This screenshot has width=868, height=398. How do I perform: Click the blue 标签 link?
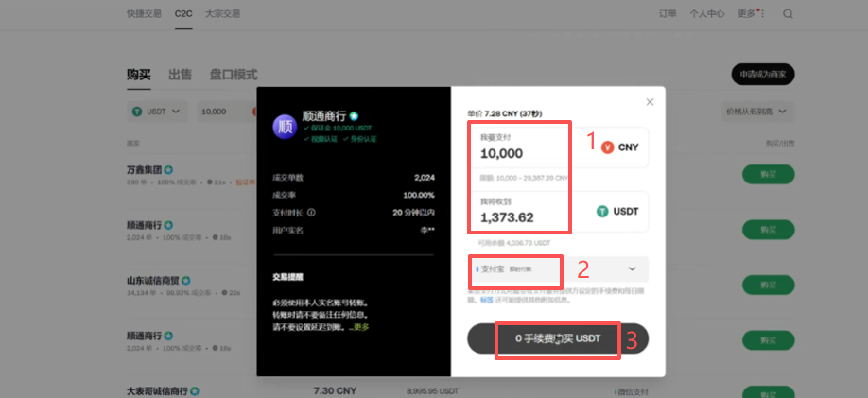pyautogui.click(x=486, y=300)
